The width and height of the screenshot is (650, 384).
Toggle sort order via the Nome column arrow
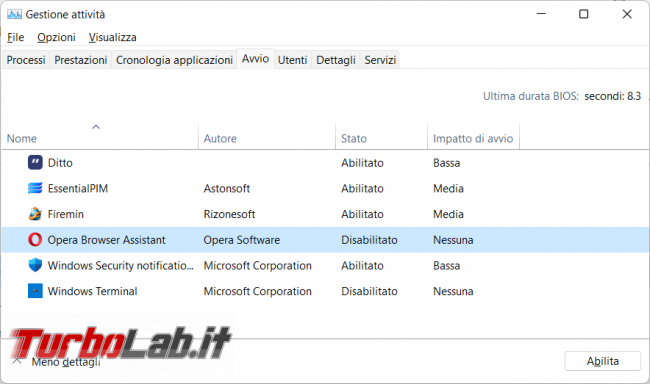click(x=96, y=127)
